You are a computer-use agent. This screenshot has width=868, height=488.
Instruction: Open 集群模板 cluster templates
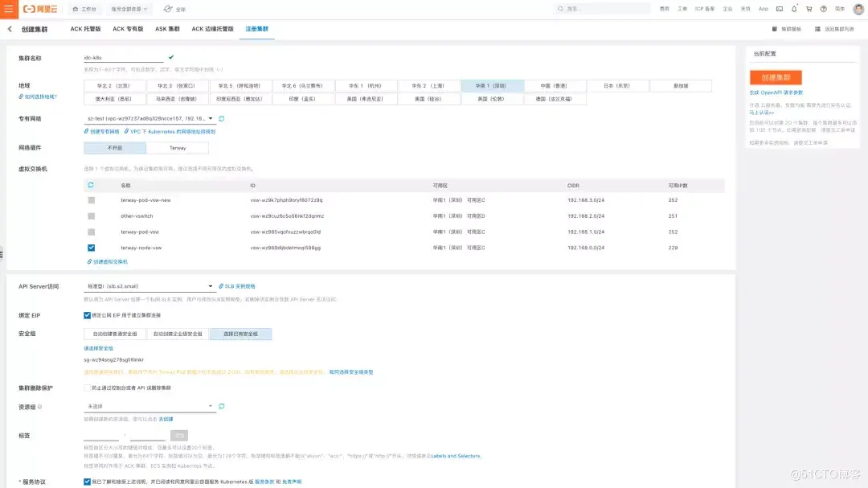[x=787, y=29]
